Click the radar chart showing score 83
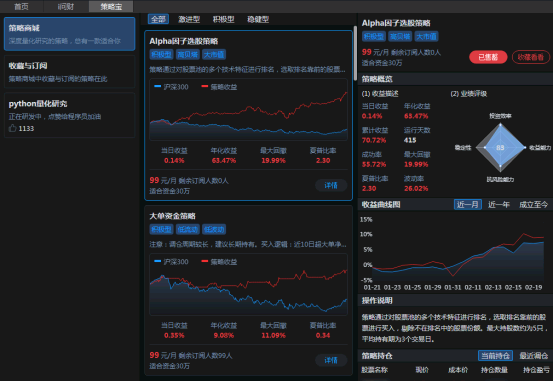Image resolution: width=554 pixels, height=381 pixels. 500,147
